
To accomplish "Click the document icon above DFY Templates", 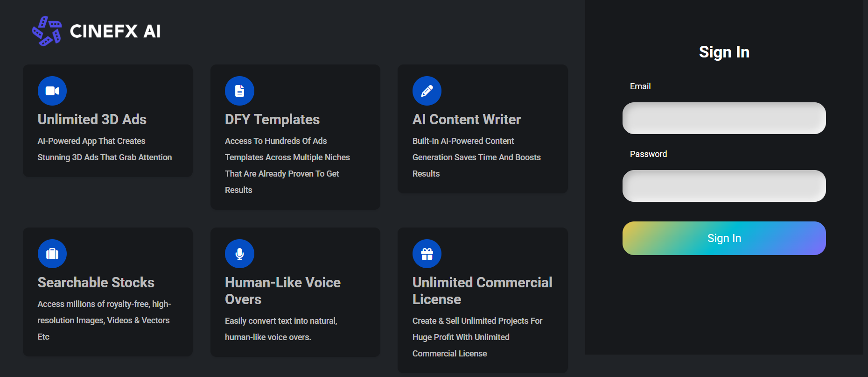I will coord(239,91).
